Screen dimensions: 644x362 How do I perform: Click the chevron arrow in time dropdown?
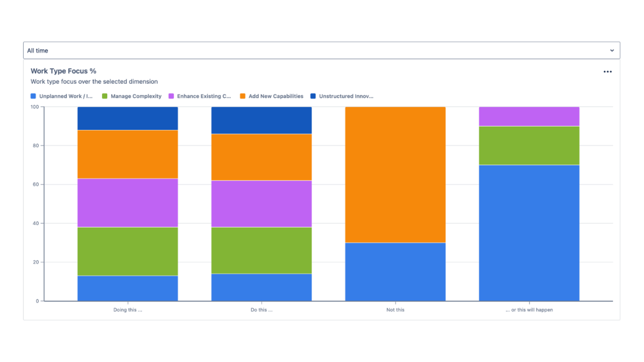click(x=612, y=50)
